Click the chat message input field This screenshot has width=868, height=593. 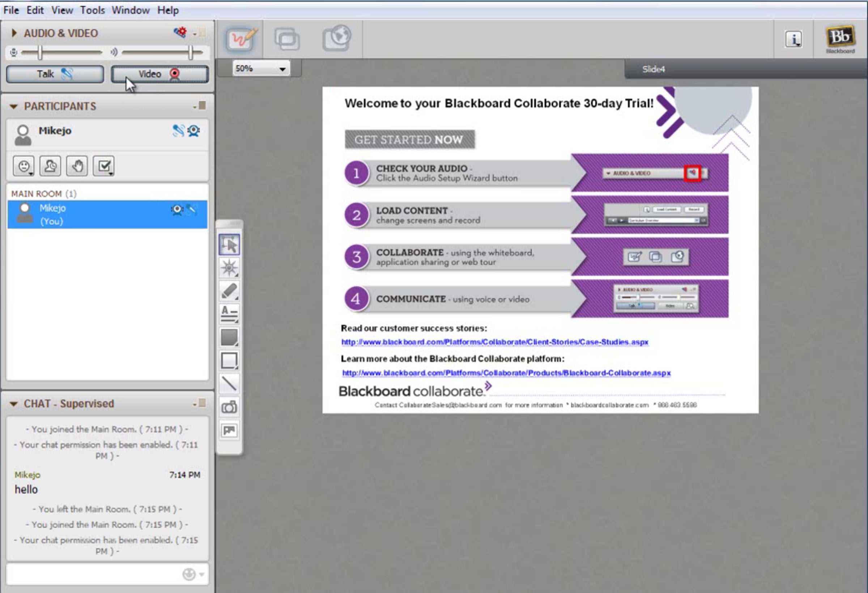tap(107, 574)
